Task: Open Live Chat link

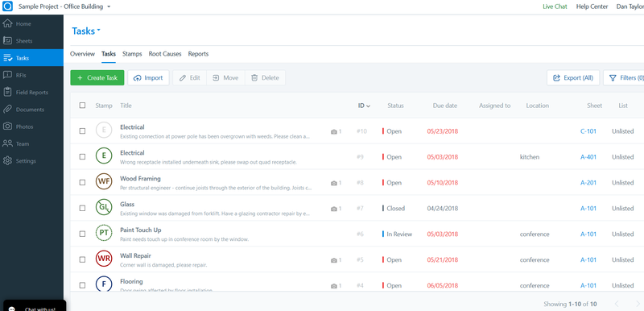Action: [555, 6]
